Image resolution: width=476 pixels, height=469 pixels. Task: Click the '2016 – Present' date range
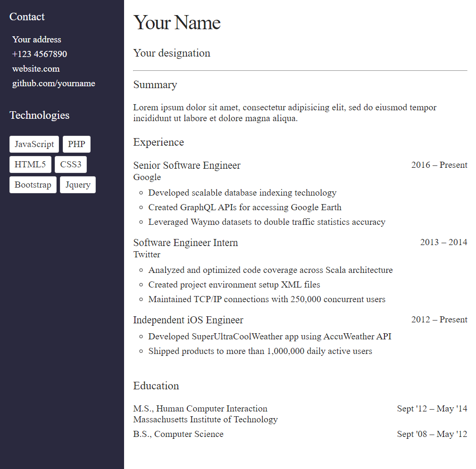point(439,165)
